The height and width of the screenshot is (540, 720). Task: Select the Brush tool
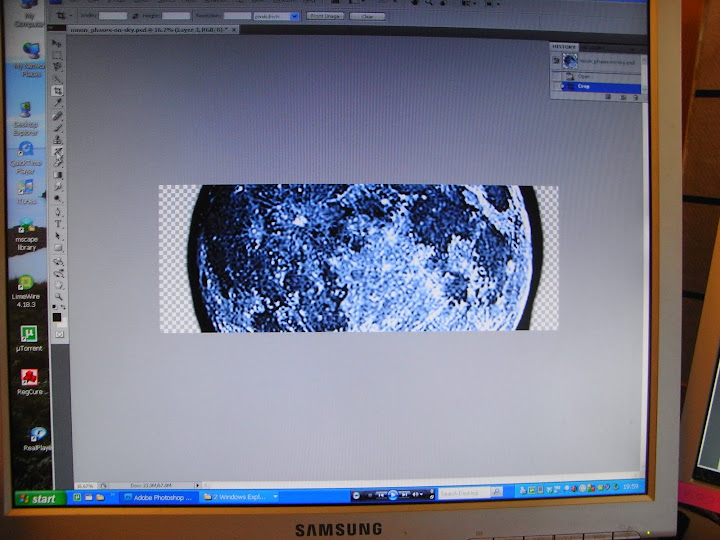[57, 128]
